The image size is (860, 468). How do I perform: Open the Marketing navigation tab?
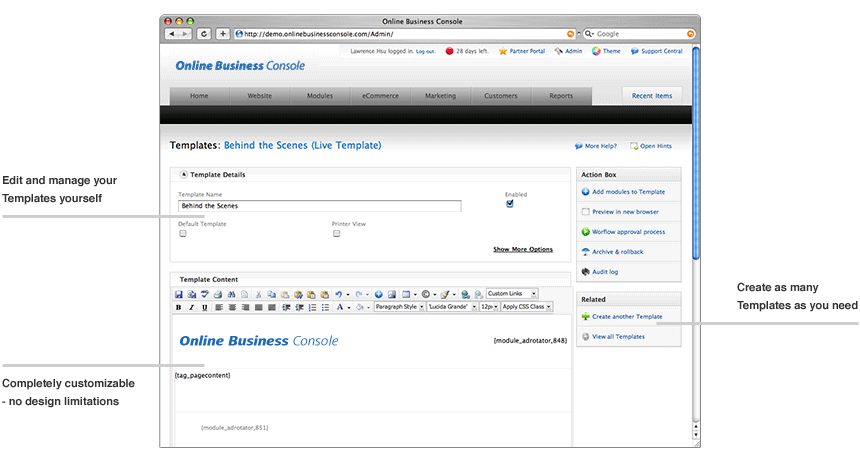click(440, 96)
